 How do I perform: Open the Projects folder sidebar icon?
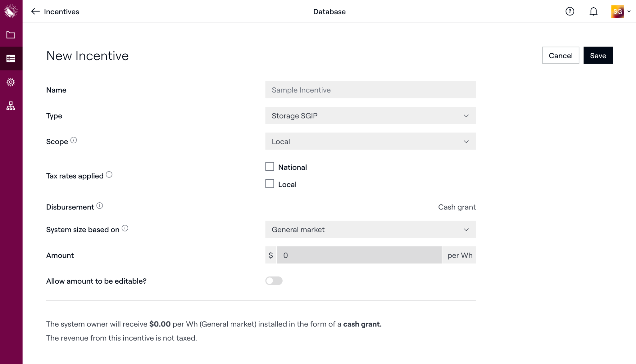11,35
